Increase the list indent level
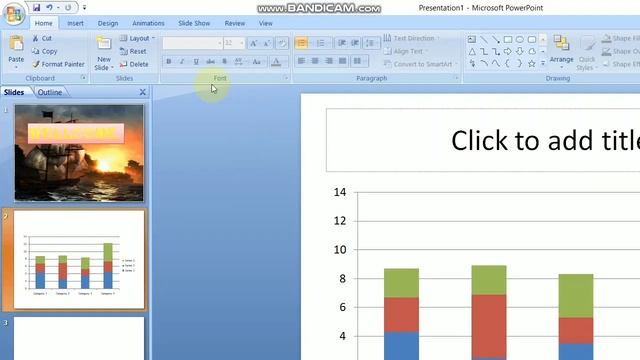 [355, 43]
